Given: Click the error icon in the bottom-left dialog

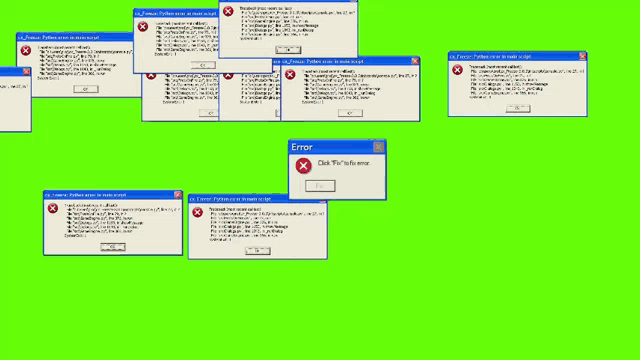Looking at the screenshot, I should (53, 208).
